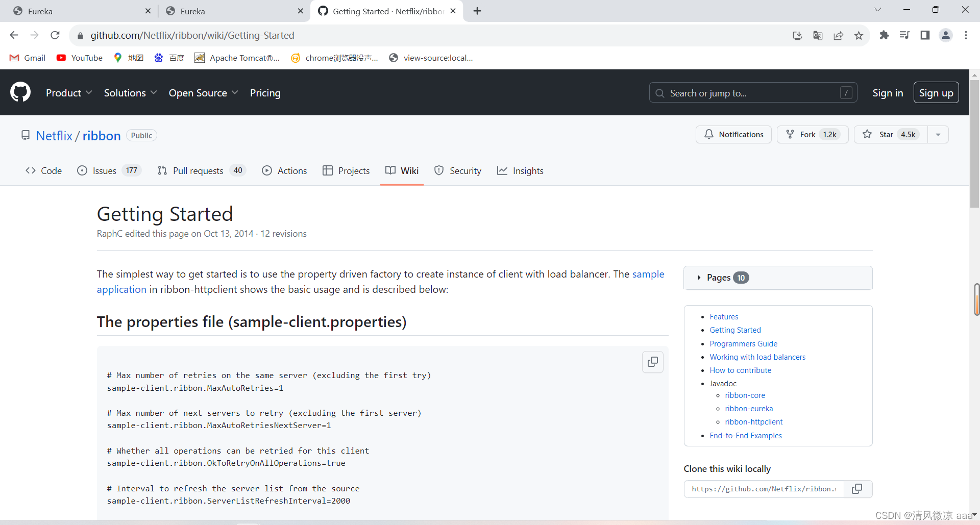980x525 pixels.
Task: Open the Features wiki page
Action: [x=724, y=317]
